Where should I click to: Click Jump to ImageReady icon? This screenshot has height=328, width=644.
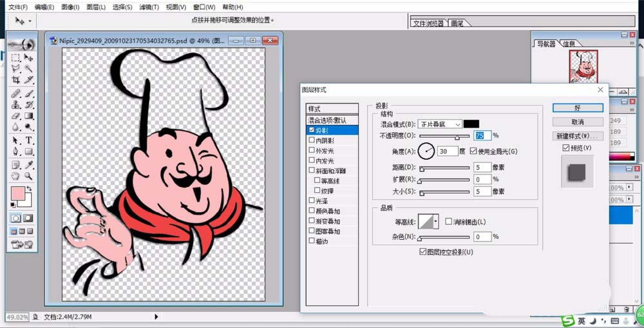point(22,245)
